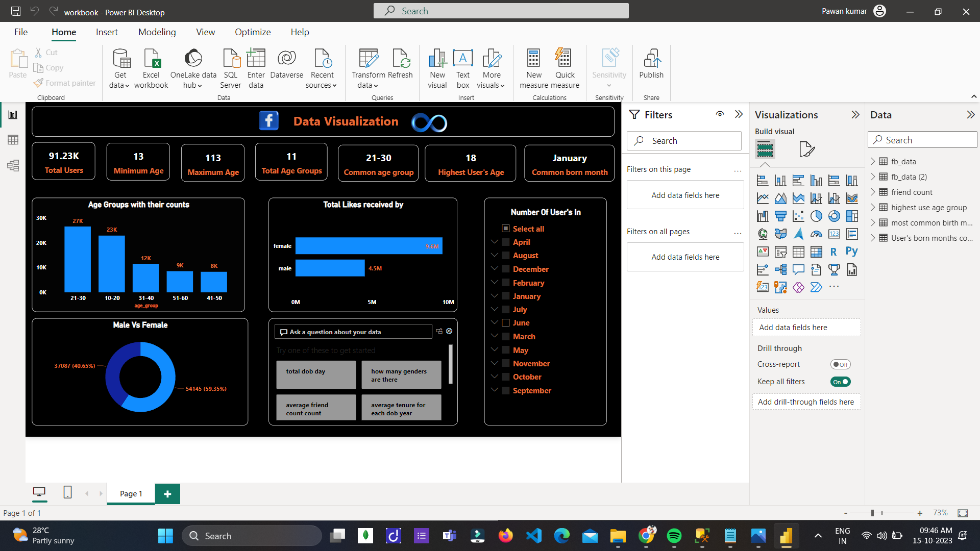980x551 pixels.
Task: Add a new page with plus button
Action: click(167, 493)
